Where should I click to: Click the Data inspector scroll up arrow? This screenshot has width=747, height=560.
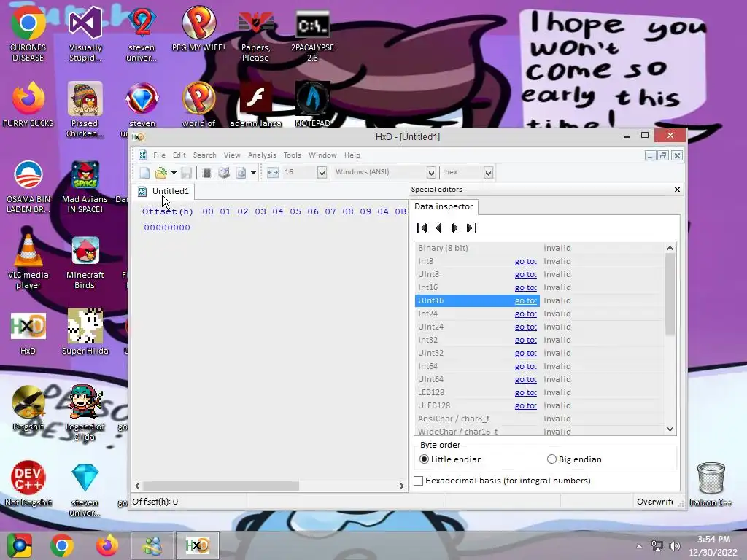pyautogui.click(x=670, y=248)
